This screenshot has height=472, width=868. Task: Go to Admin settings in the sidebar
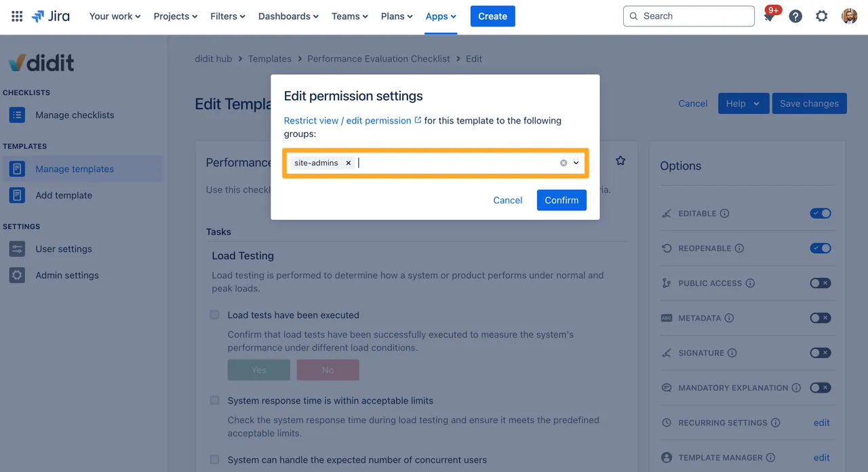coord(67,275)
